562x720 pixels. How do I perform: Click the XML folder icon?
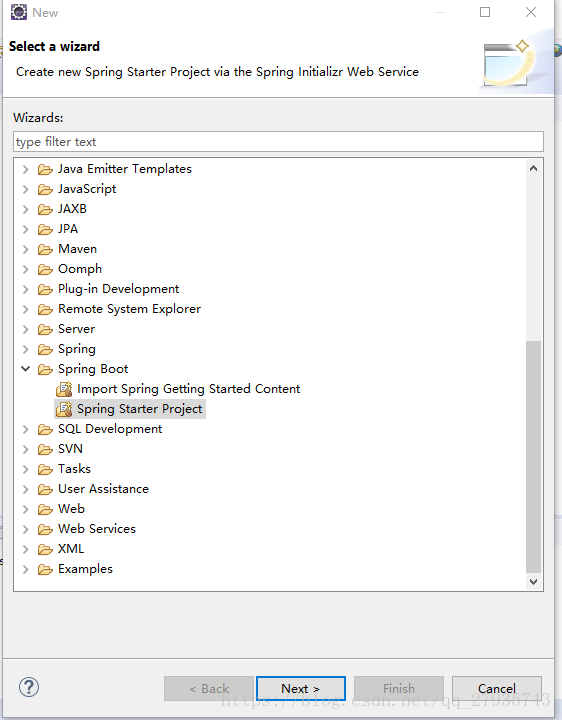tap(45, 550)
